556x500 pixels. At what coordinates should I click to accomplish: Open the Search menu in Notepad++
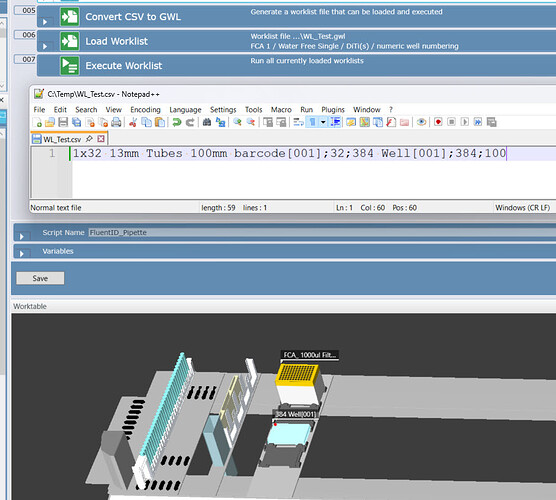[86, 110]
